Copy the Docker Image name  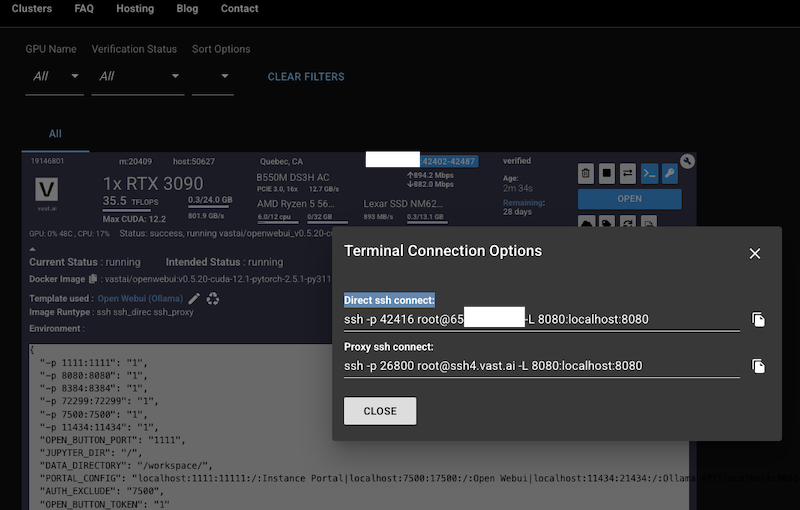93,279
